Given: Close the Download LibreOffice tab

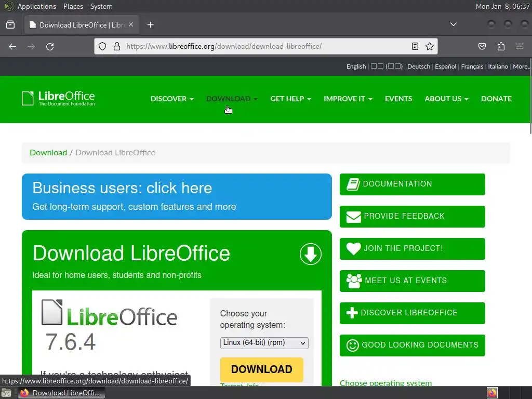Looking at the screenshot, I should tap(131, 25).
